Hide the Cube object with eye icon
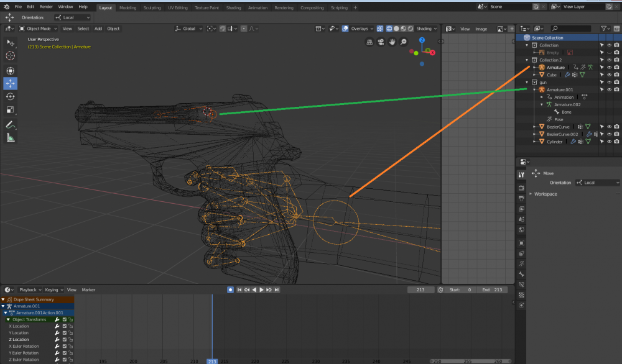This screenshot has height=364, width=622. [610, 75]
